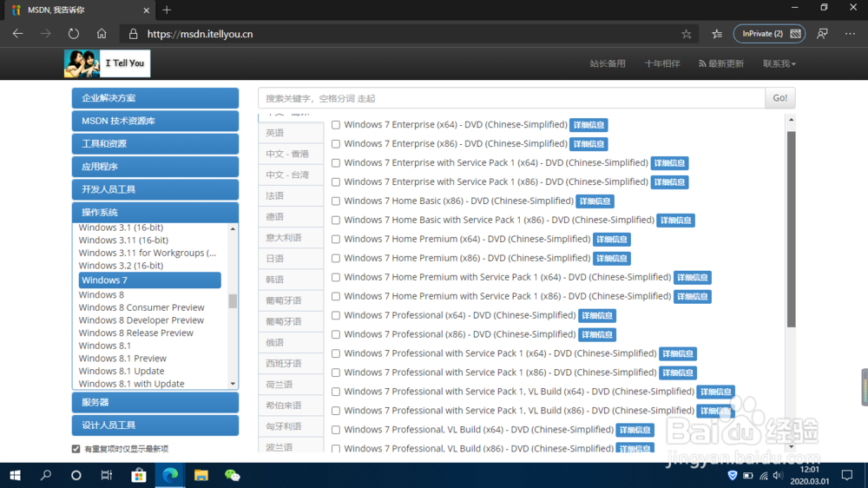The width and height of the screenshot is (868, 488).
Task: Check battery status tray icon
Action: pos(748,475)
